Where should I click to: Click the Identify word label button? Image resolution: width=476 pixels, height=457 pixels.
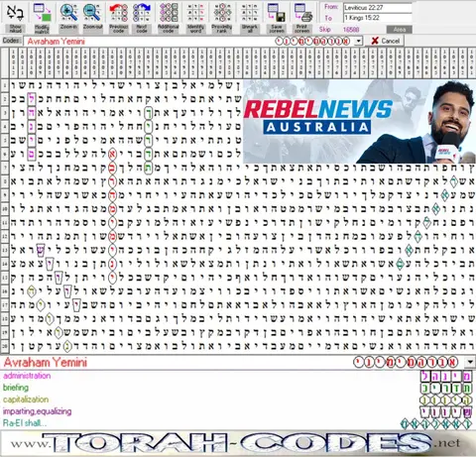point(195,29)
